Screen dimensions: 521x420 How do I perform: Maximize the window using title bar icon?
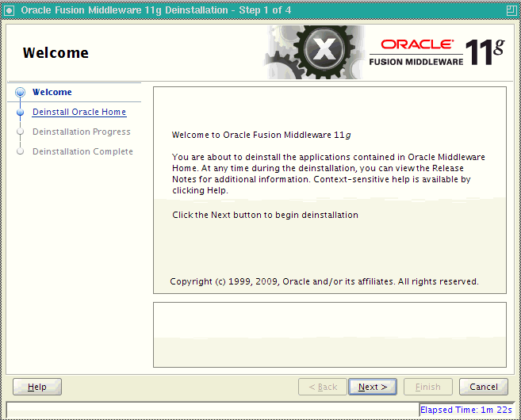click(x=511, y=10)
